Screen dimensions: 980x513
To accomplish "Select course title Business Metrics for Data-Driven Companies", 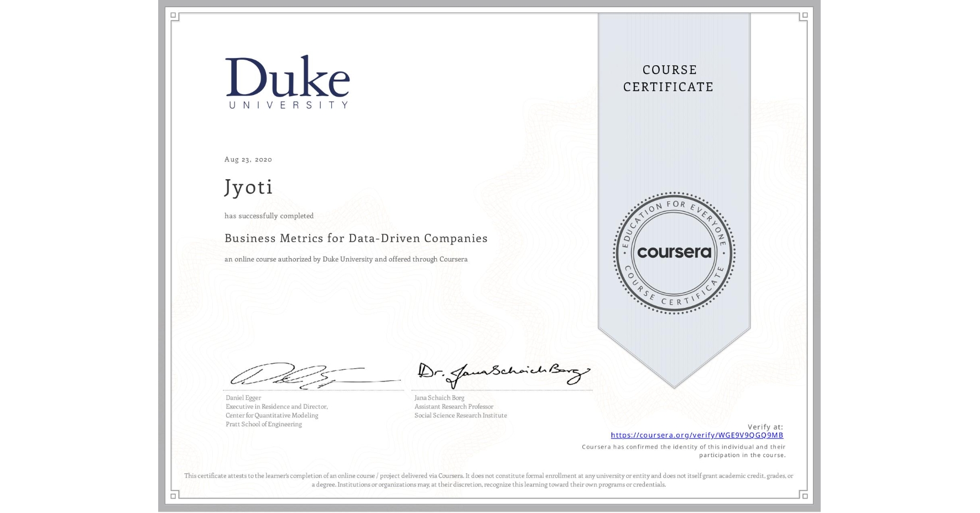I will click(356, 238).
